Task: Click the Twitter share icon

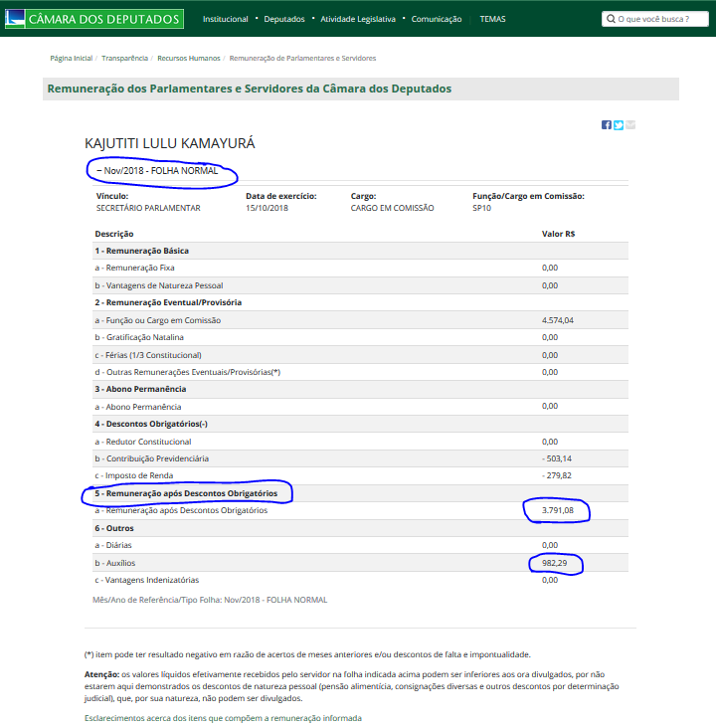Action: 618,124
